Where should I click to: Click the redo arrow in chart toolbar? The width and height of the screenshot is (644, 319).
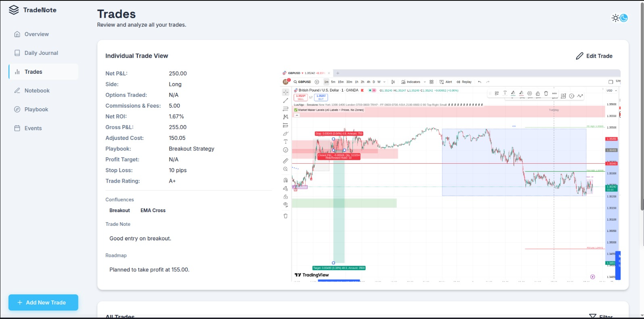coord(488,82)
